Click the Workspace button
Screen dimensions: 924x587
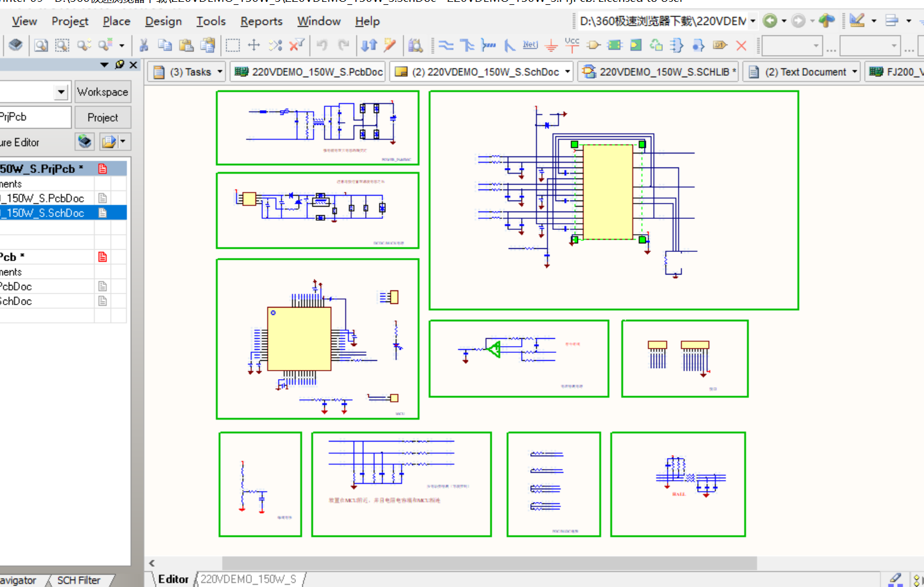click(x=103, y=92)
